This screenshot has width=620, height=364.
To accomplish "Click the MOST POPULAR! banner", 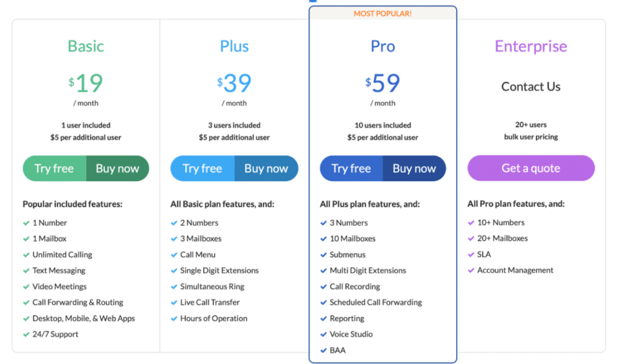I will (383, 13).
